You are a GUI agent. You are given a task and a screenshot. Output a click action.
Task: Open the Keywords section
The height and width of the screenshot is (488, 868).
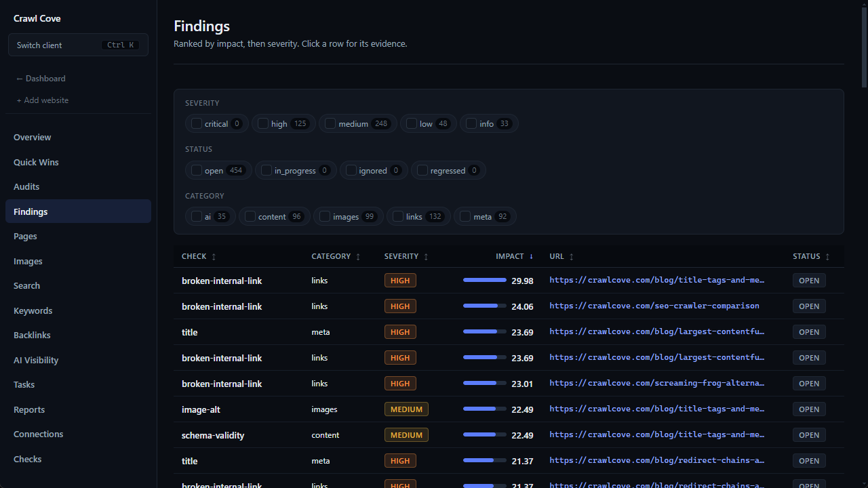coord(78,310)
